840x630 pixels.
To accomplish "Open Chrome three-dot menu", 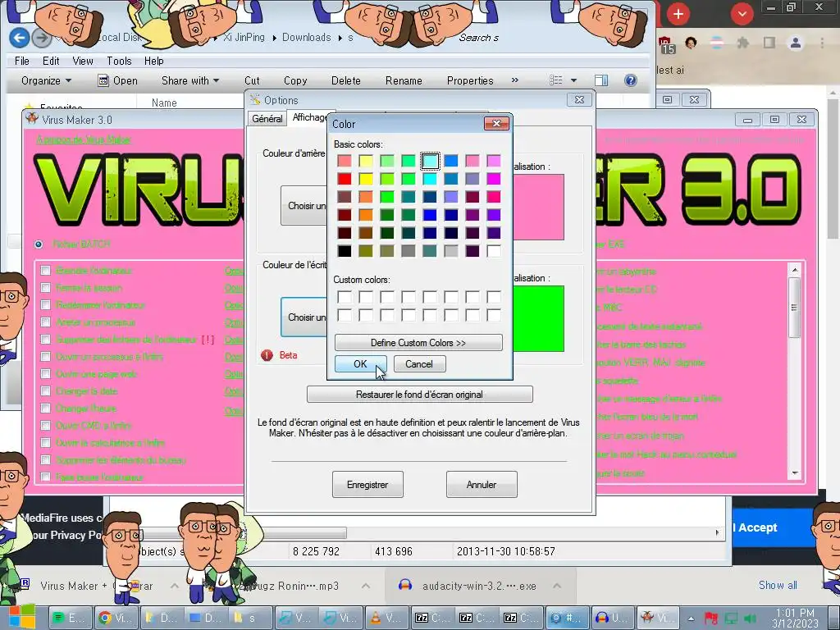I will tap(822, 43).
